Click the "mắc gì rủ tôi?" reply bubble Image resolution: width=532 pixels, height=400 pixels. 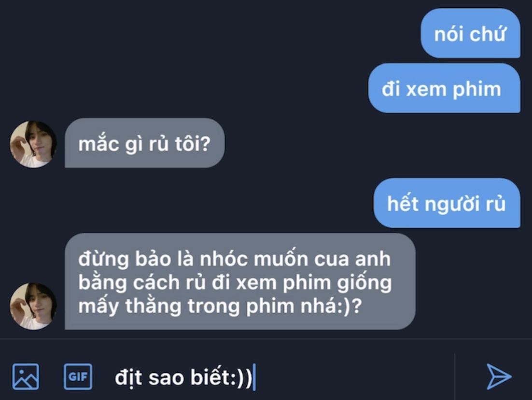(x=144, y=143)
